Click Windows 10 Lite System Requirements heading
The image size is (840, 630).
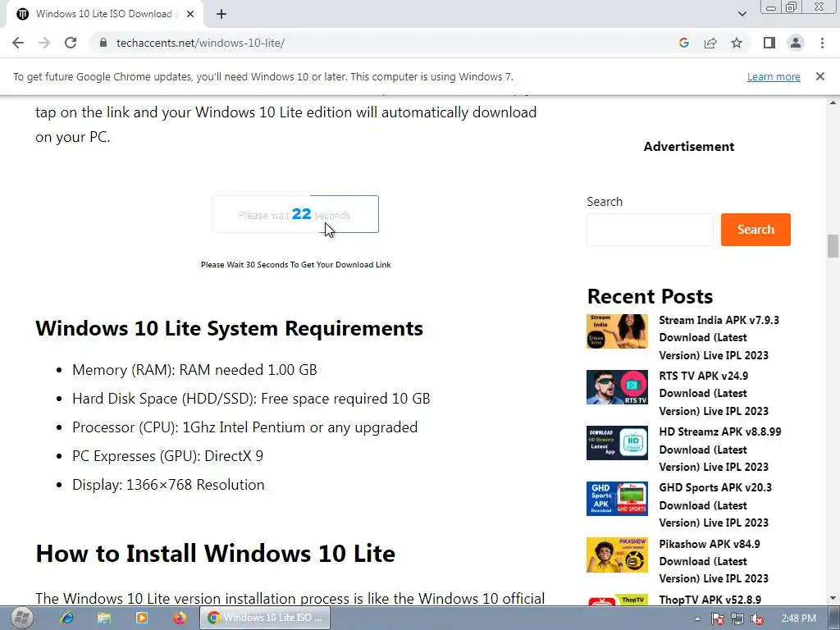pos(230,328)
